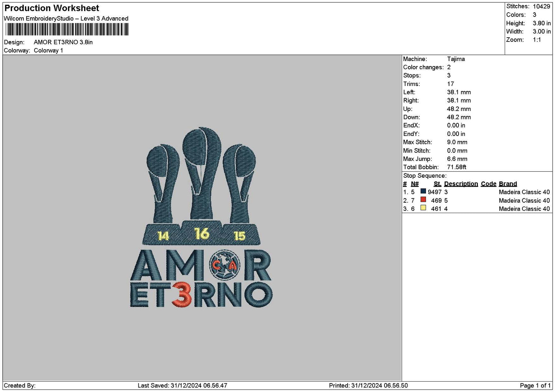Click the 'N#' column header

(415, 184)
